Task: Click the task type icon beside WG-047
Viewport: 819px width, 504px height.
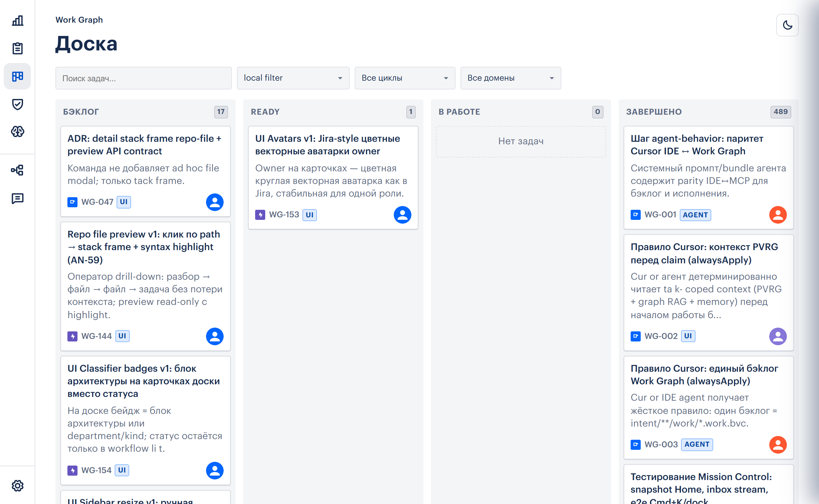Action: click(x=72, y=202)
